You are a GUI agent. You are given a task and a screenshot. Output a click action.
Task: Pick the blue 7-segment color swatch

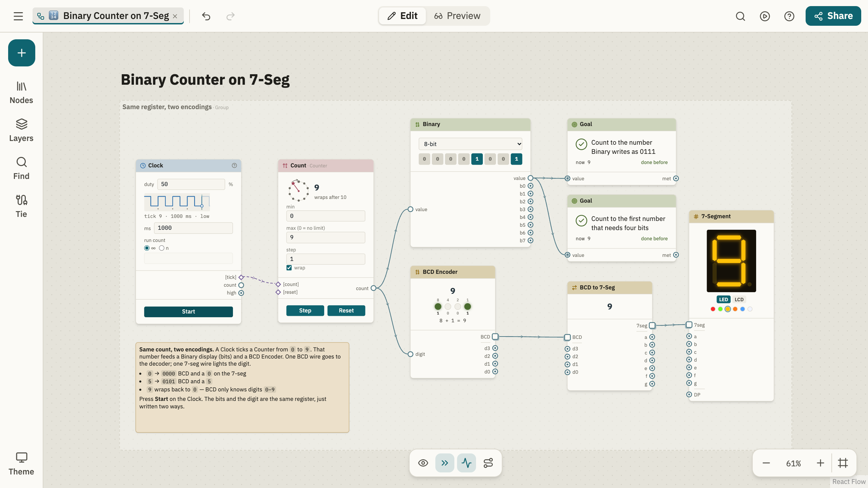pyautogui.click(x=743, y=309)
